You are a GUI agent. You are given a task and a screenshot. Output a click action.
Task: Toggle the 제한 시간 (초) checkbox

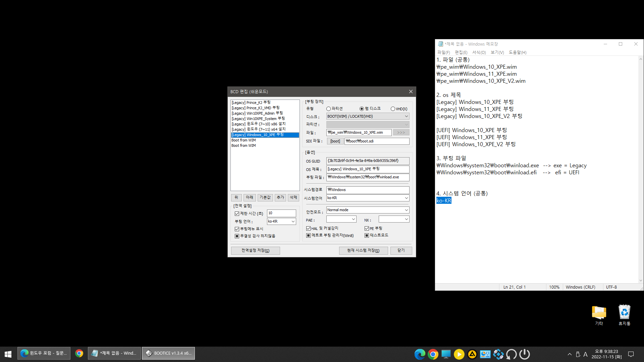[237, 214]
